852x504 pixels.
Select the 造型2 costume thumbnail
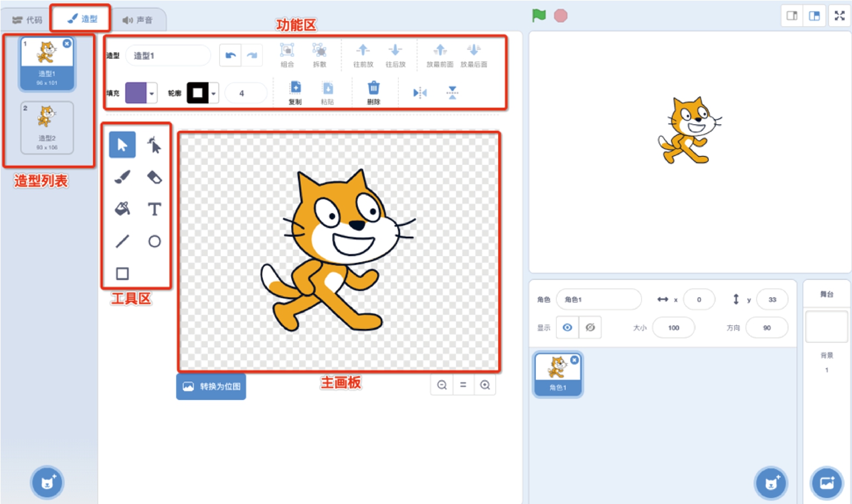47,128
